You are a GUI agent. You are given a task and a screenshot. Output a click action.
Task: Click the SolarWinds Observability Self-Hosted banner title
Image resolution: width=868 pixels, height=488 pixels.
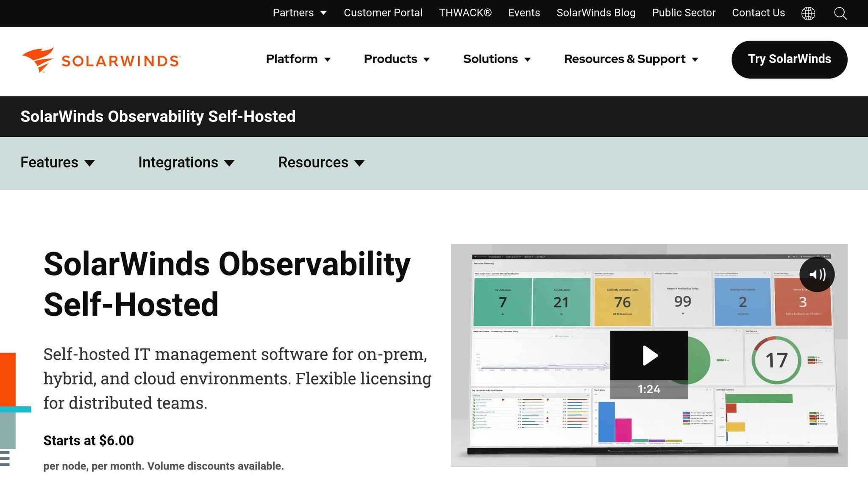point(158,116)
